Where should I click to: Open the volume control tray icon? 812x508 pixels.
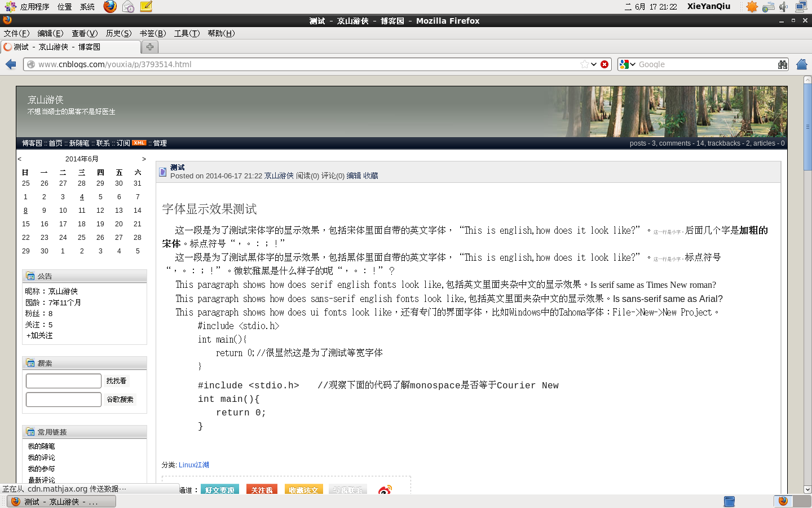(x=783, y=7)
